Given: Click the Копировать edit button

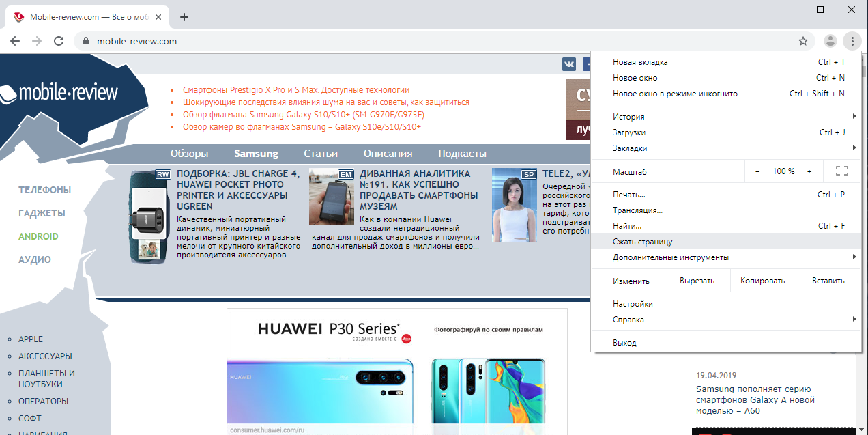Looking at the screenshot, I should (x=763, y=281).
